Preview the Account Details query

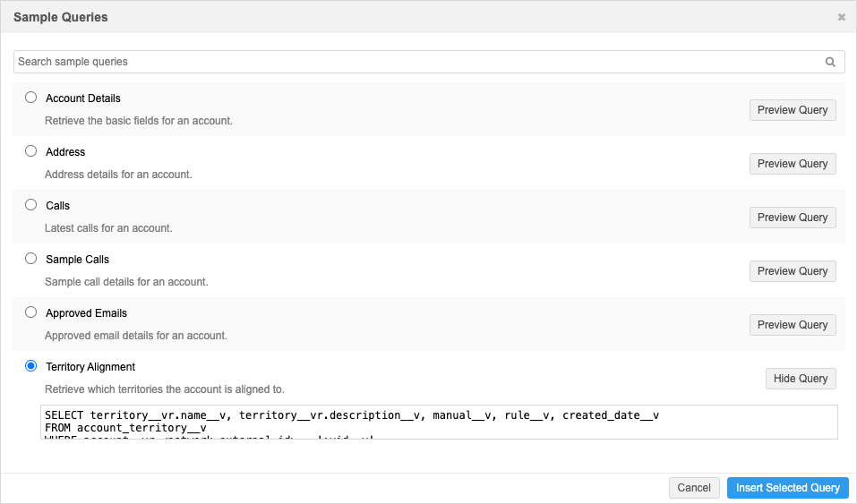(793, 110)
